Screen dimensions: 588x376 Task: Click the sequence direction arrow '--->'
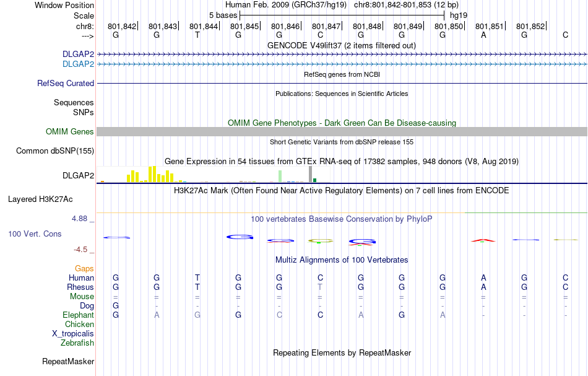(x=87, y=36)
